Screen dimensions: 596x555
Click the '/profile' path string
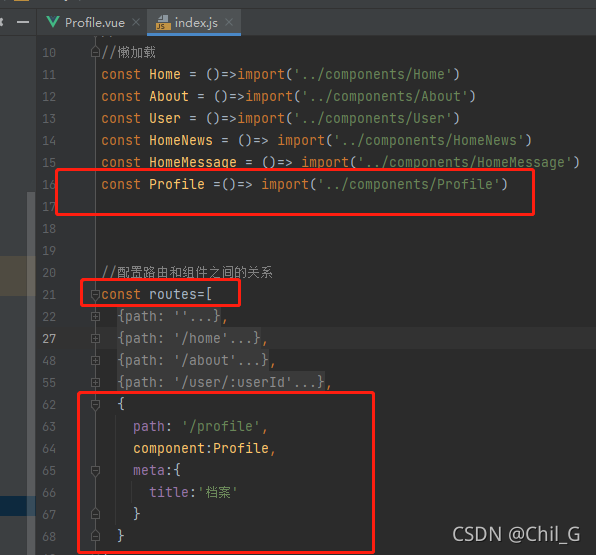tap(221, 427)
